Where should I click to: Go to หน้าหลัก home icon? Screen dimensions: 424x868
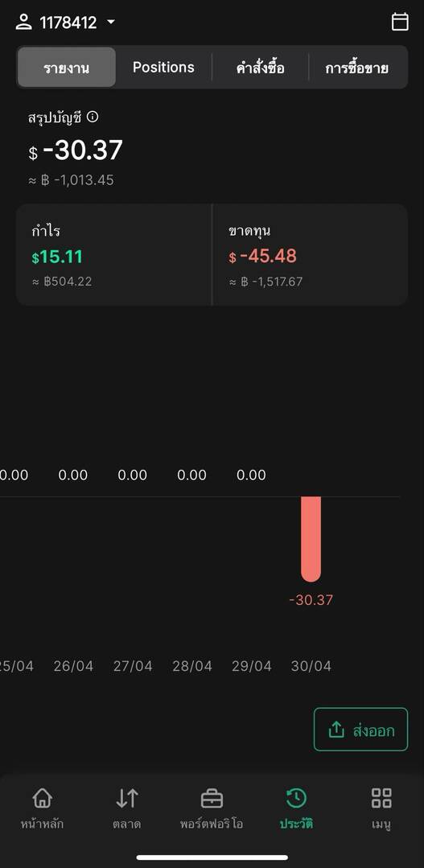coord(42,798)
